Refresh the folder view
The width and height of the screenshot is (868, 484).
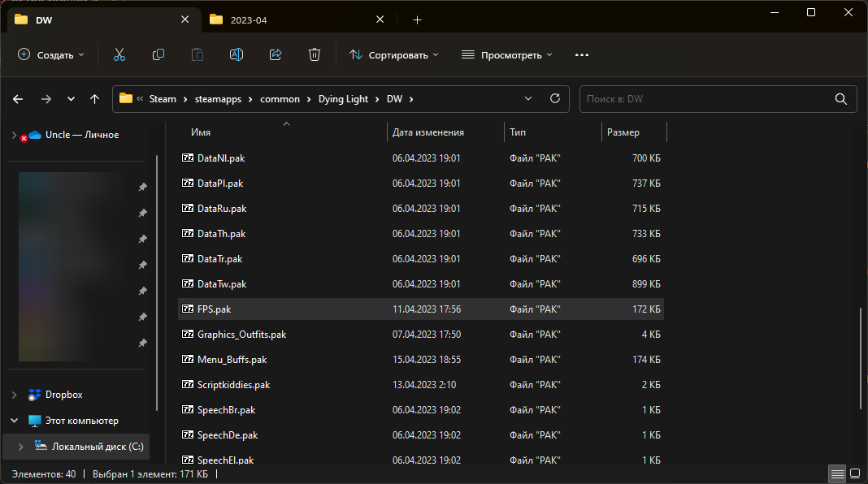(554, 98)
